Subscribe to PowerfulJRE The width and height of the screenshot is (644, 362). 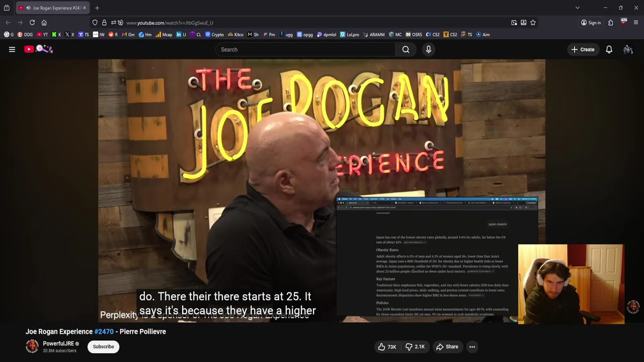tap(103, 346)
